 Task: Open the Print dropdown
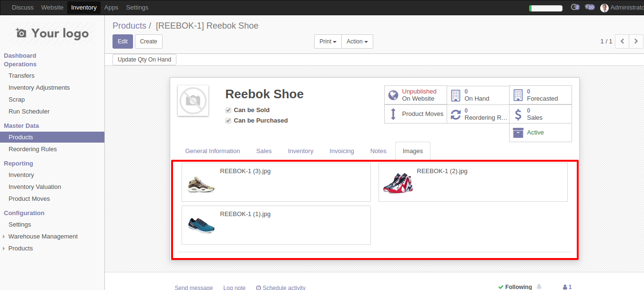tap(328, 41)
